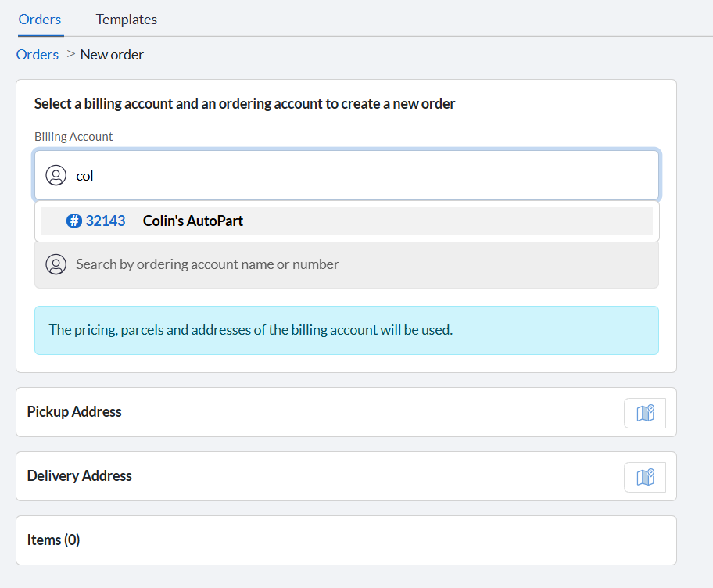This screenshot has height=588, width=713.
Task: Click the breadcrumb separator arrow
Action: 70,54
